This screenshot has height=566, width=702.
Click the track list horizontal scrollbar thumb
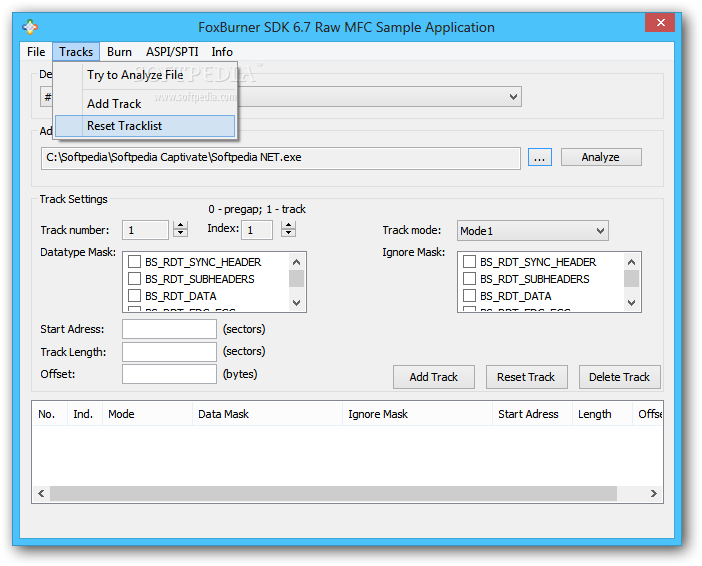[334, 493]
